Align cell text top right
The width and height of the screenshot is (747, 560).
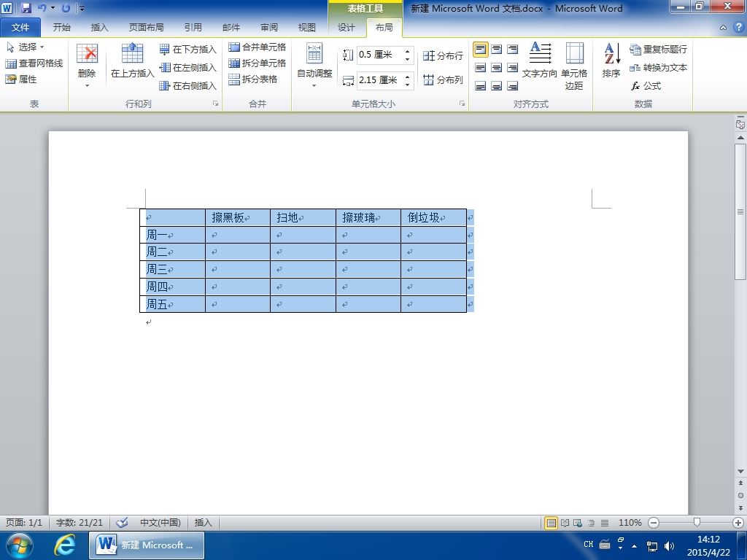[512, 49]
